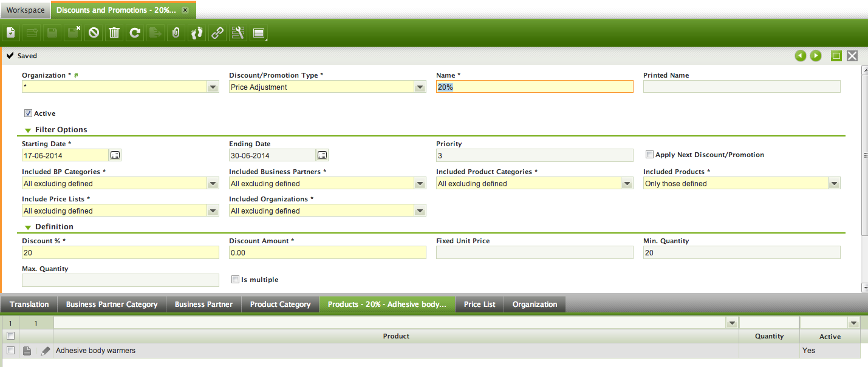Go to next record green arrow
The height and width of the screenshot is (367, 868).
(816, 56)
